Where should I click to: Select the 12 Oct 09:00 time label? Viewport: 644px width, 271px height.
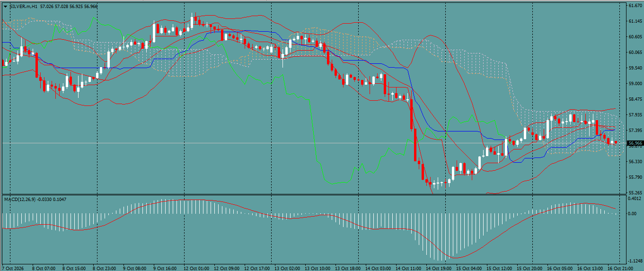coord(227,268)
